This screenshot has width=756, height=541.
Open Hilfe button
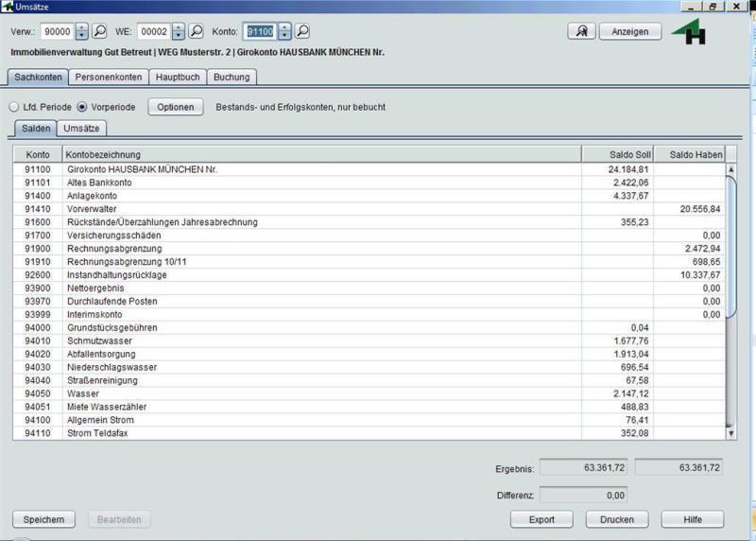(x=693, y=520)
